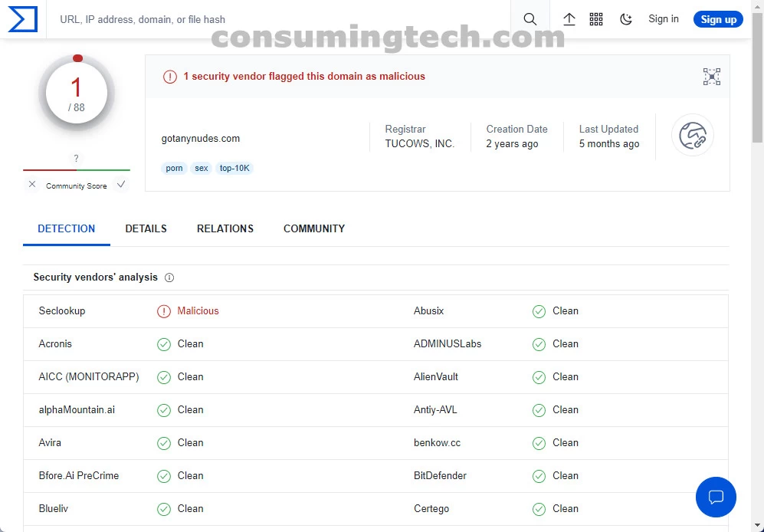Select the porn tag
The height and width of the screenshot is (532, 764).
tap(174, 168)
